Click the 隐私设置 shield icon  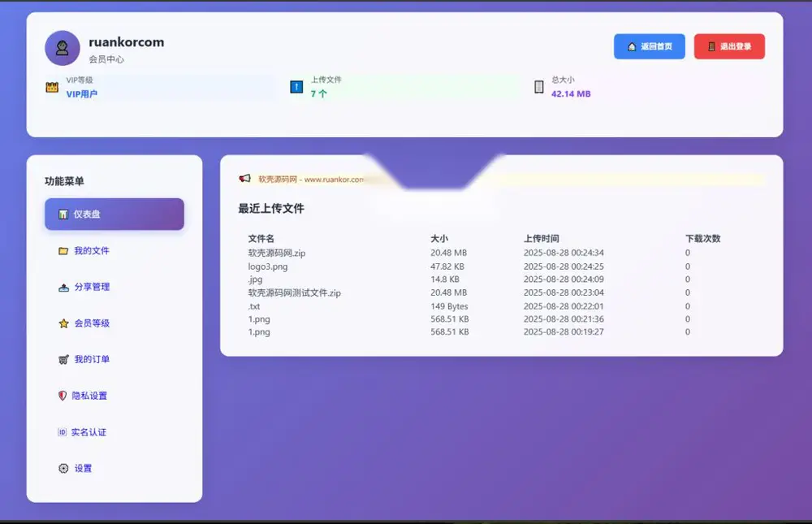point(63,396)
